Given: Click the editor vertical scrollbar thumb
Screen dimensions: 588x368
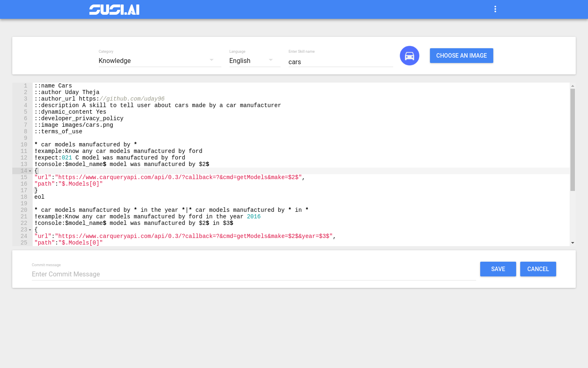Looking at the screenshot, I should tap(572, 140).
